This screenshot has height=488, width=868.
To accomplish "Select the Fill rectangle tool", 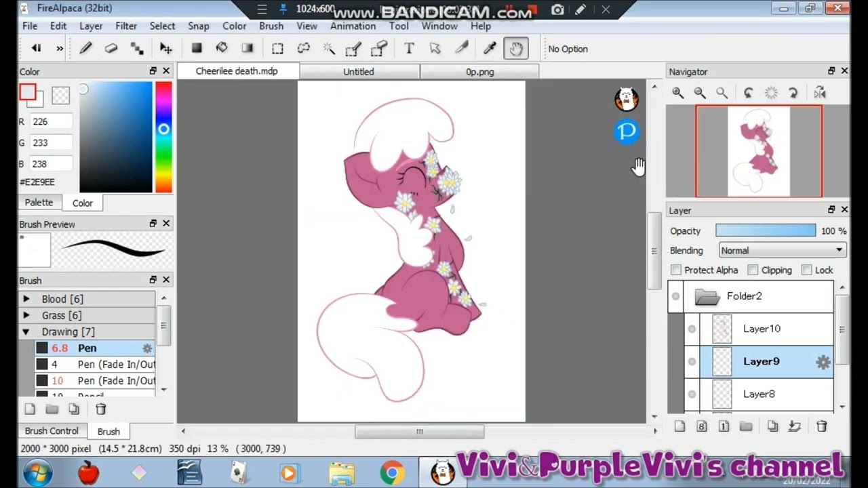I will tap(197, 48).
